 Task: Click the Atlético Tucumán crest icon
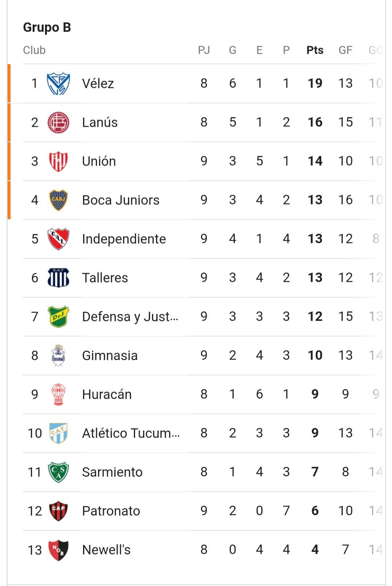pos(58,433)
